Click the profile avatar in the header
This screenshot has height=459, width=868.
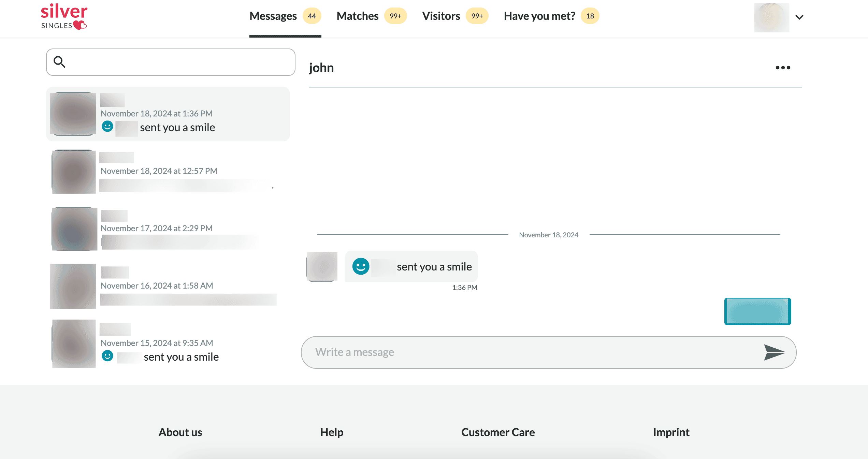pos(771,17)
